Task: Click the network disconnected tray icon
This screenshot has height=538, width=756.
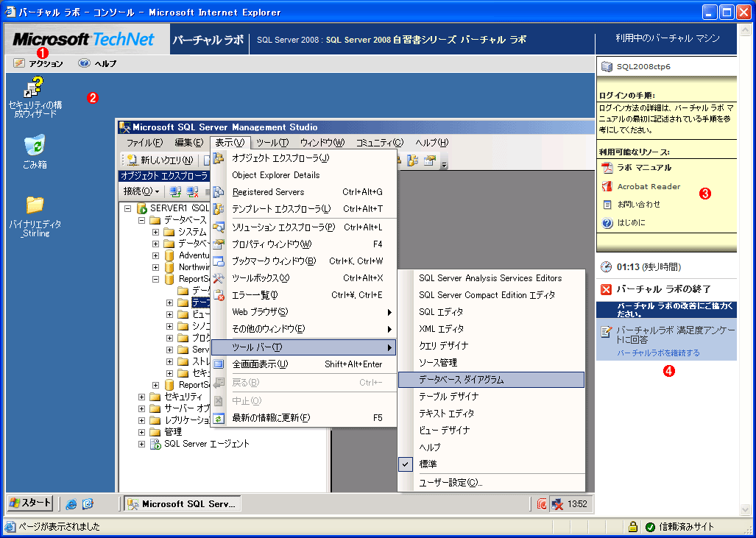Action: [x=557, y=504]
